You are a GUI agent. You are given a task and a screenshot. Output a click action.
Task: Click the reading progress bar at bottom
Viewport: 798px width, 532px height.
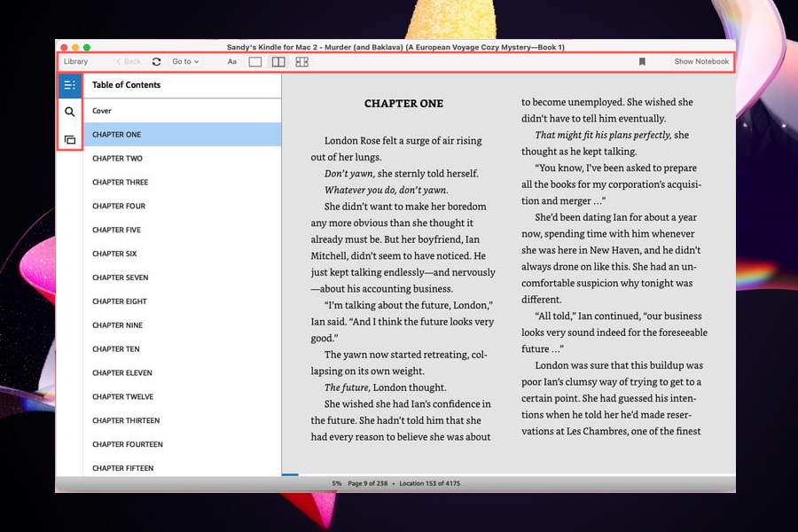508,475
